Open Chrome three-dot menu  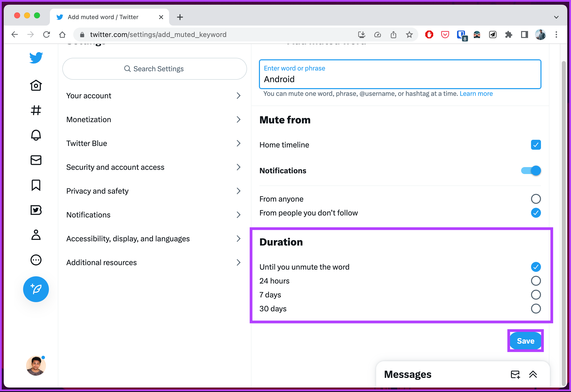[556, 35]
